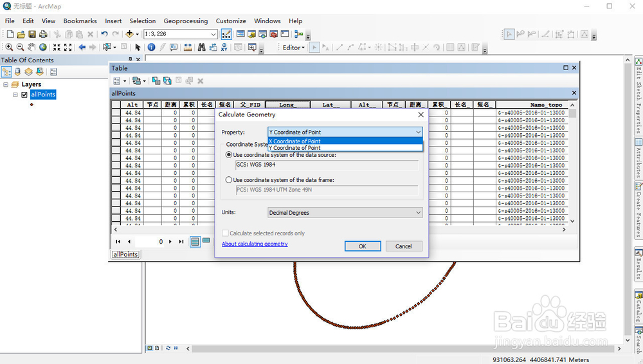Close the Calculate Geometry dialog
The height and width of the screenshot is (364, 643).
[421, 114]
